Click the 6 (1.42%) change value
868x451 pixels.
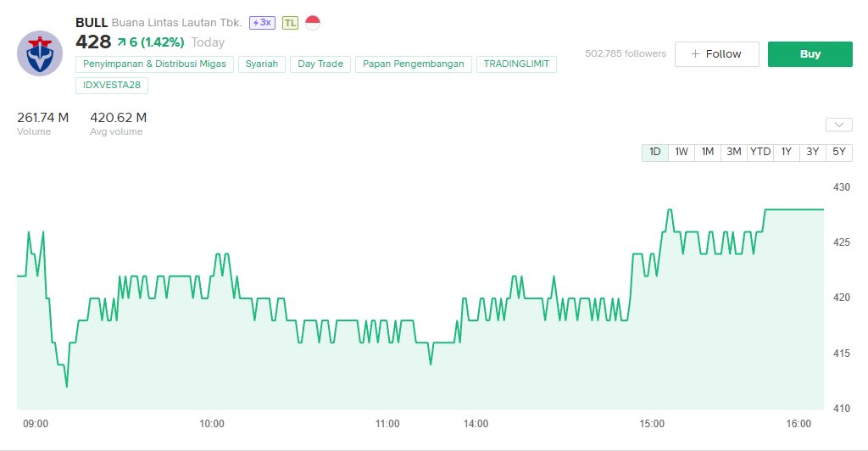click(x=157, y=42)
